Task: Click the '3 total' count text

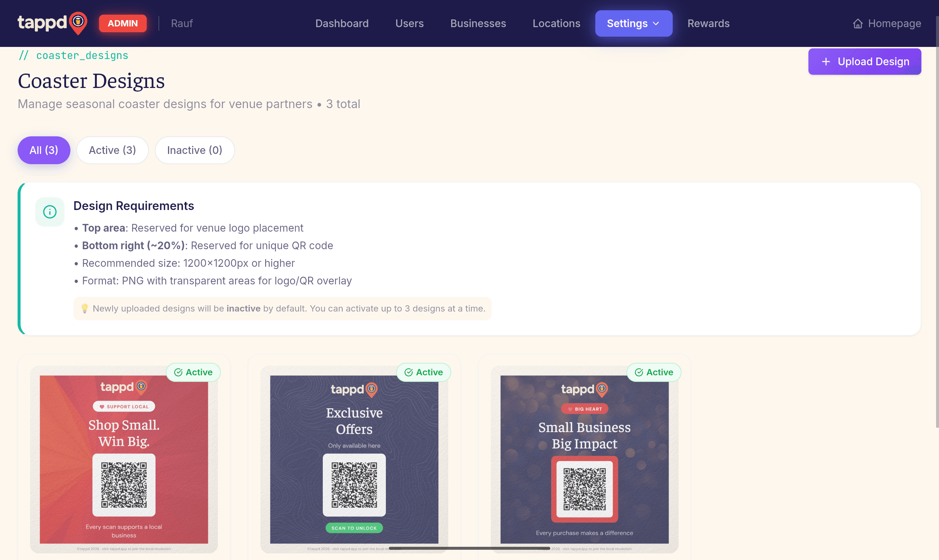Action: [x=343, y=104]
